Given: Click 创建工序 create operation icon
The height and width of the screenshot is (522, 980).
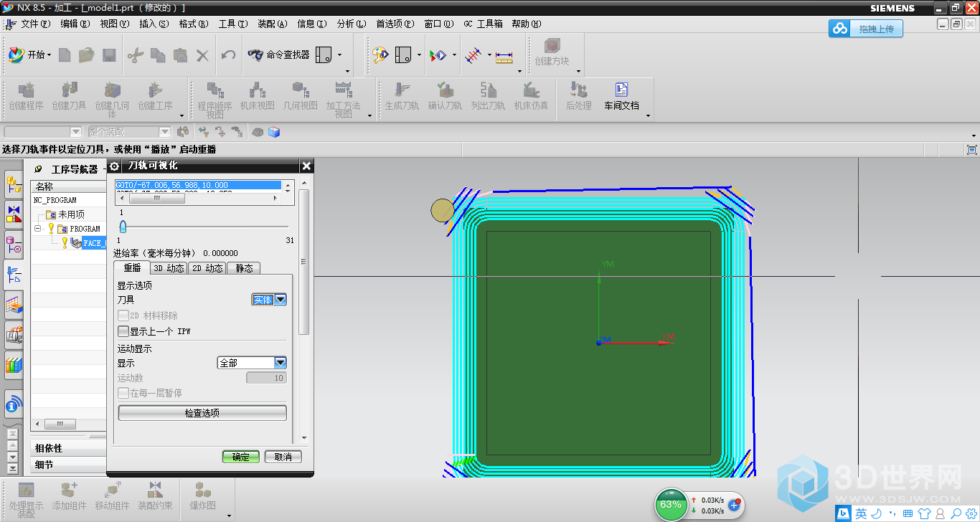Looking at the screenshot, I should coord(155,96).
